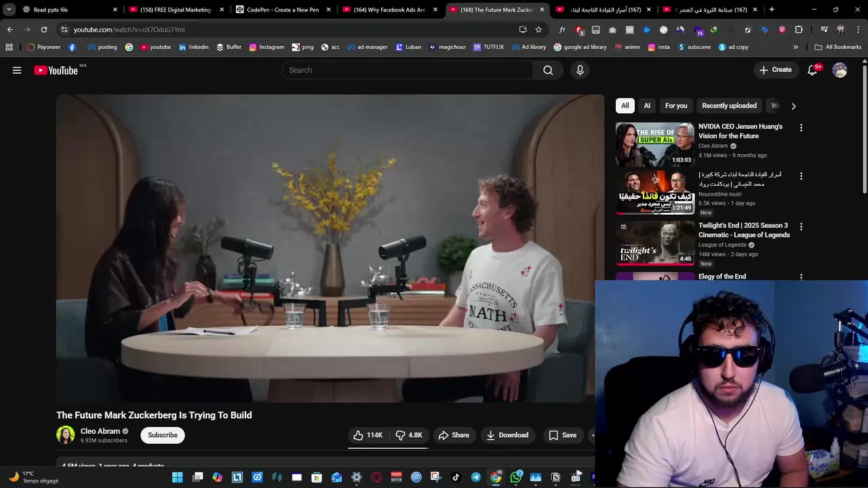The height and width of the screenshot is (488, 868).
Task: Install app icon in address bar
Action: point(523,30)
